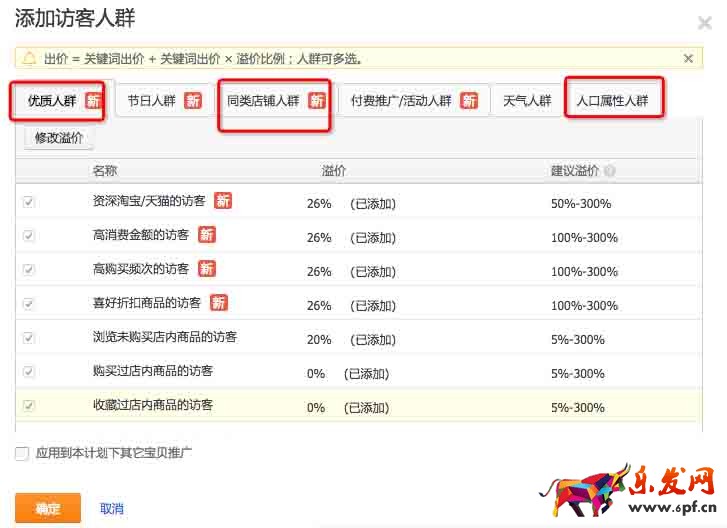This screenshot has height=528, width=727.
Task: Toggle checkbox for 资深淘宝/天猫的访客
Action: pyautogui.click(x=29, y=202)
